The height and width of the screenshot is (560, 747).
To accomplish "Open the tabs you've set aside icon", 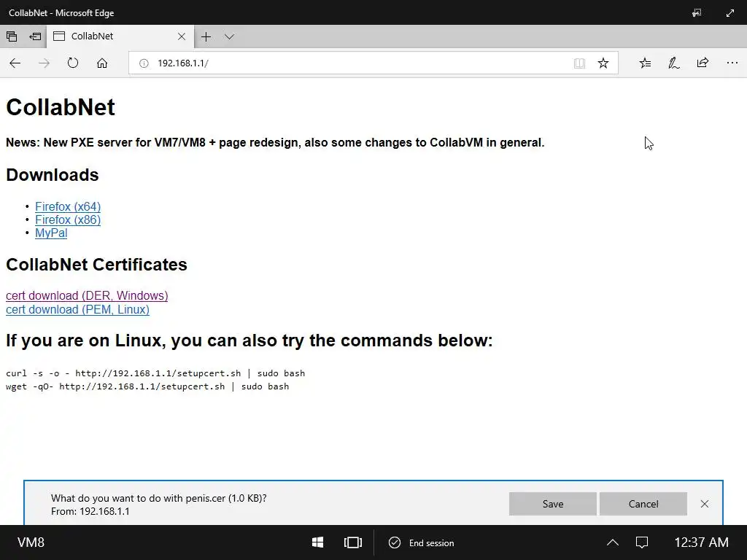I will click(x=12, y=36).
